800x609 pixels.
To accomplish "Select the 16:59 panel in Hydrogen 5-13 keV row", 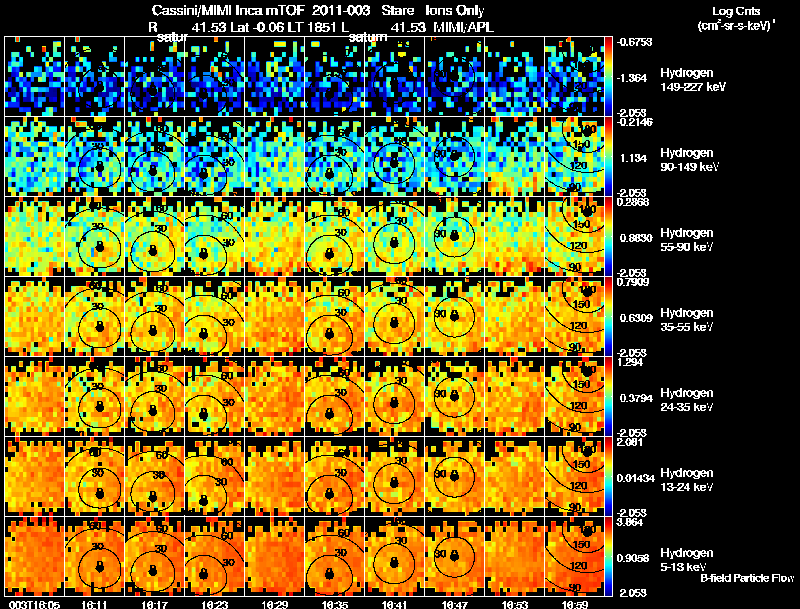I will 574,556.
